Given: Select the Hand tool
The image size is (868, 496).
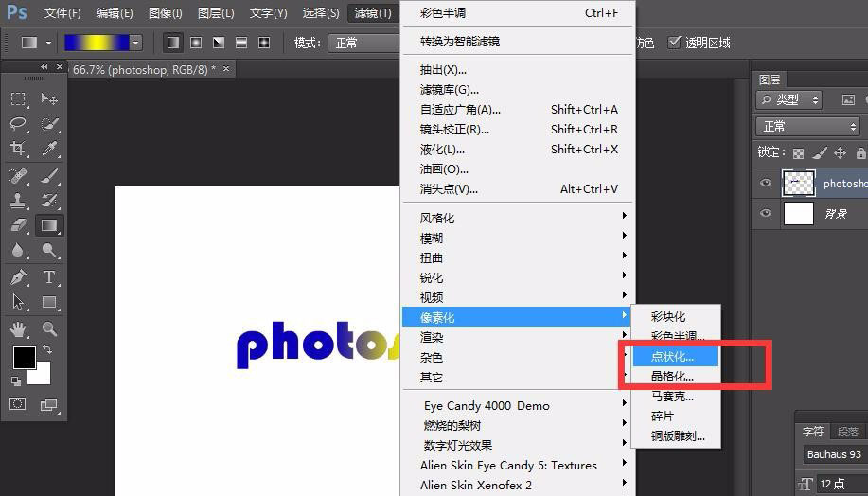Looking at the screenshot, I should tap(18, 329).
